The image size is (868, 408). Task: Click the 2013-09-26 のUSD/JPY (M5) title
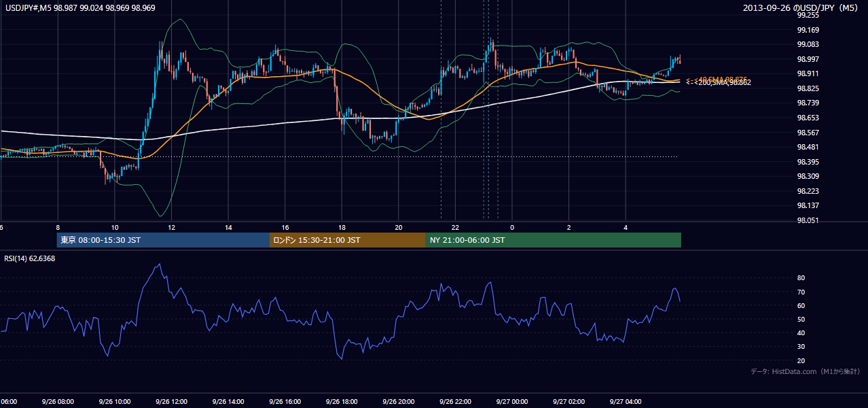click(x=801, y=8)
